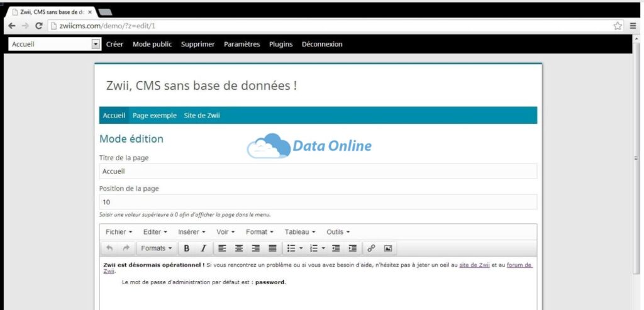The image size is (644, 310).
Task: Insert a hyperlink with link icon
Action: coord(371,248)
